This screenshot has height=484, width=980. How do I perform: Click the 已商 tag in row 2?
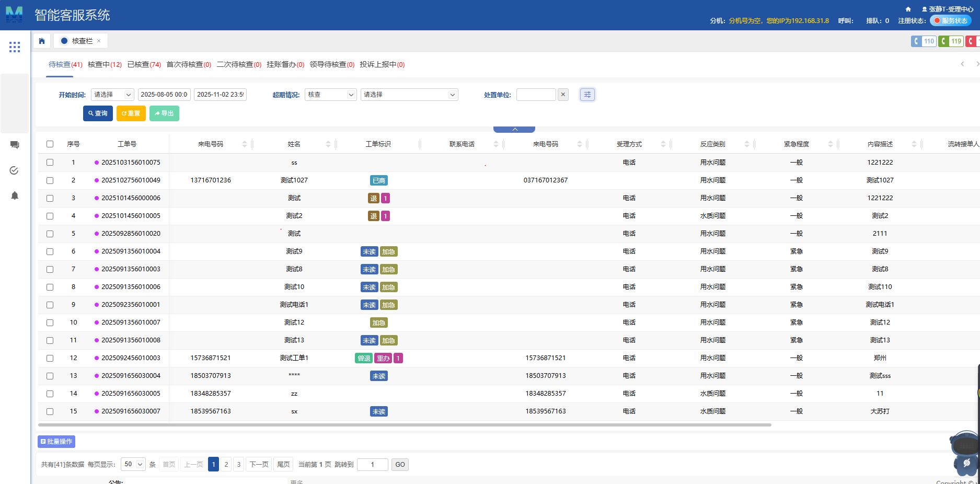pyautogui.click(x=379, y=180)
